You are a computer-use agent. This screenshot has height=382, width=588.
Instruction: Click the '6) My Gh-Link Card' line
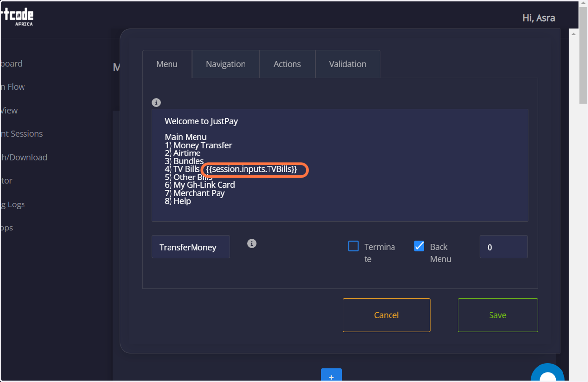click(x=200, y=185)
